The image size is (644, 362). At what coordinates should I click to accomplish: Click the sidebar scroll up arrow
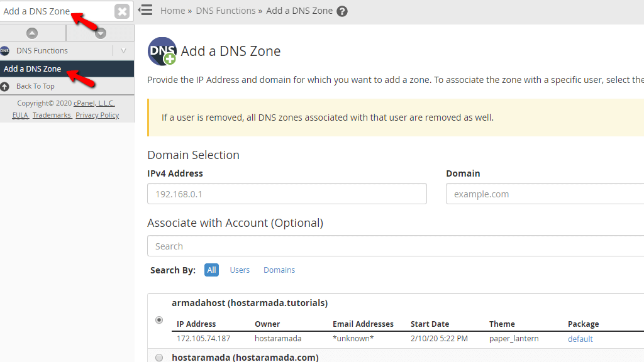coord(32,33)
